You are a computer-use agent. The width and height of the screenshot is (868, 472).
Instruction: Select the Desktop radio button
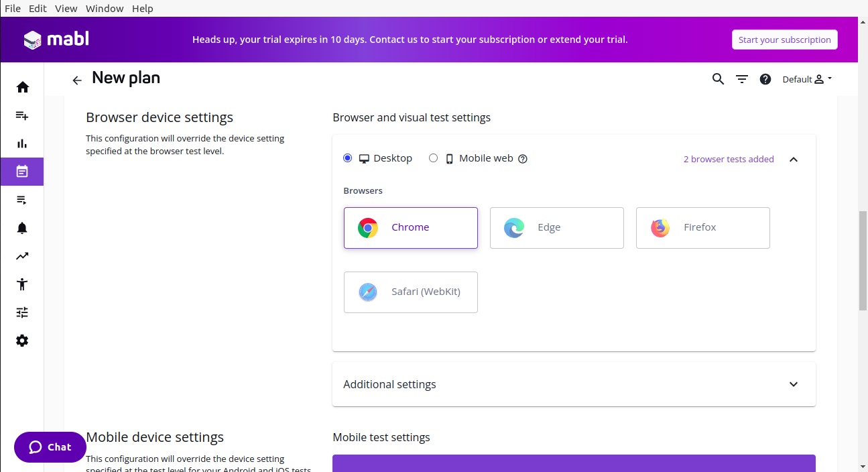pyautogui.click(x=347, y=158)
